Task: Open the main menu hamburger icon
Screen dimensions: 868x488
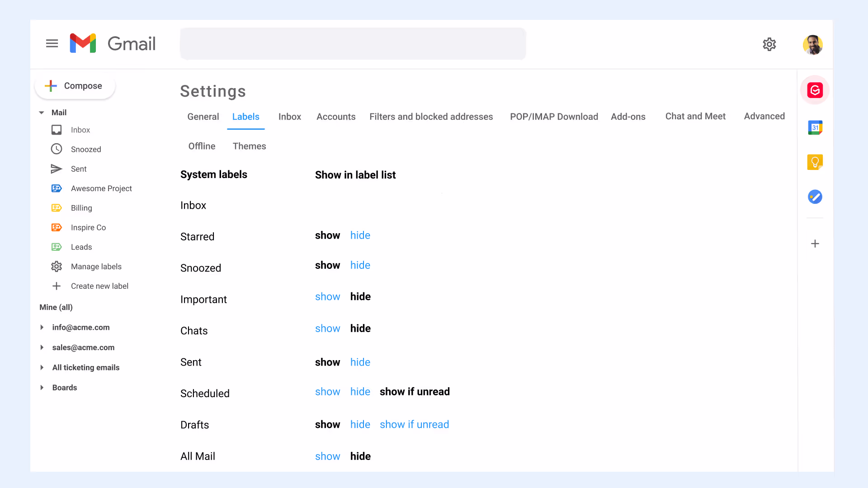Action: (52, 43)
